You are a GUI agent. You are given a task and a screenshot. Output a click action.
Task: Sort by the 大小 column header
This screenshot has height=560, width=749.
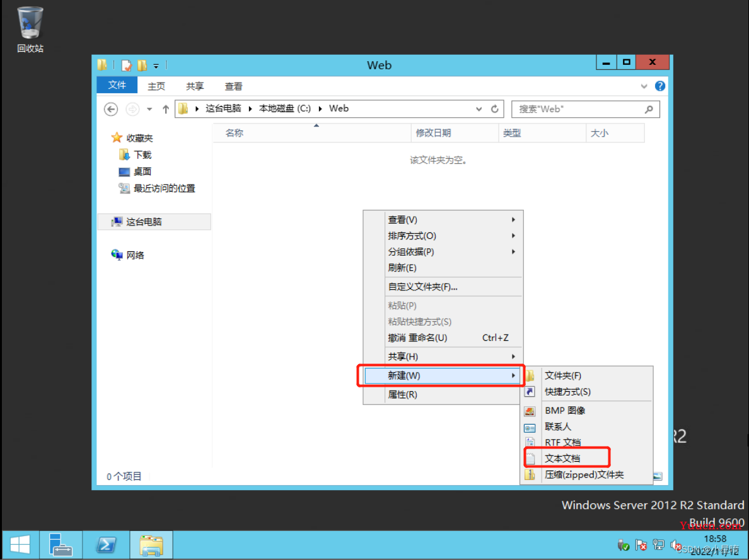pyautogui.click(x=615, y=133)
